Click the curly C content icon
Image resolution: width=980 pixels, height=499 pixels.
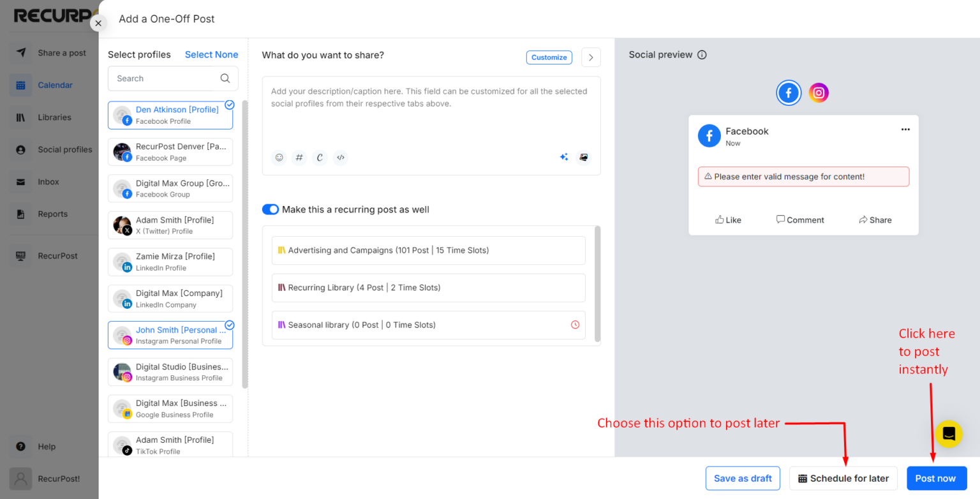point(320,157)
